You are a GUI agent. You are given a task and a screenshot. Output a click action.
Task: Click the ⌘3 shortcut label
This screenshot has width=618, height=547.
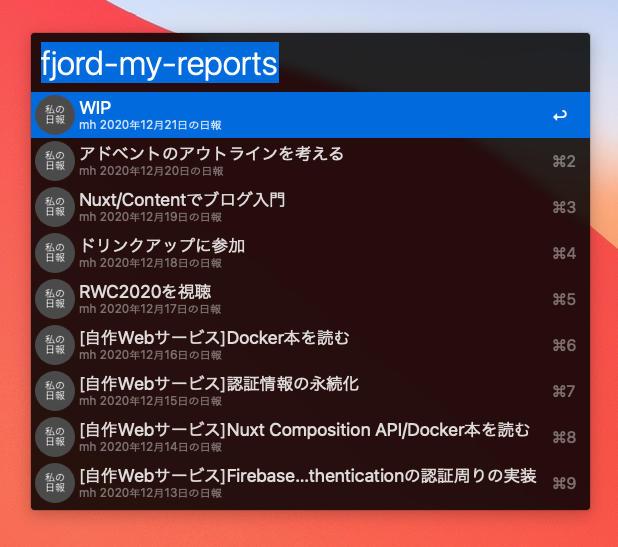pyautogui.click(x=564, y=207)
